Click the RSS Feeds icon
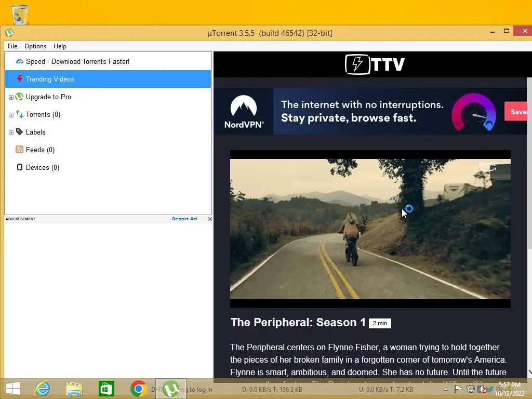 20,150
